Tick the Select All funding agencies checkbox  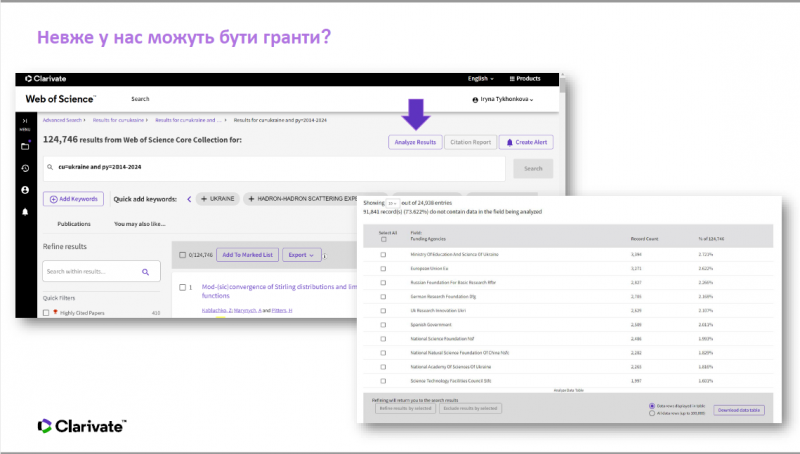tap(383, 239)
